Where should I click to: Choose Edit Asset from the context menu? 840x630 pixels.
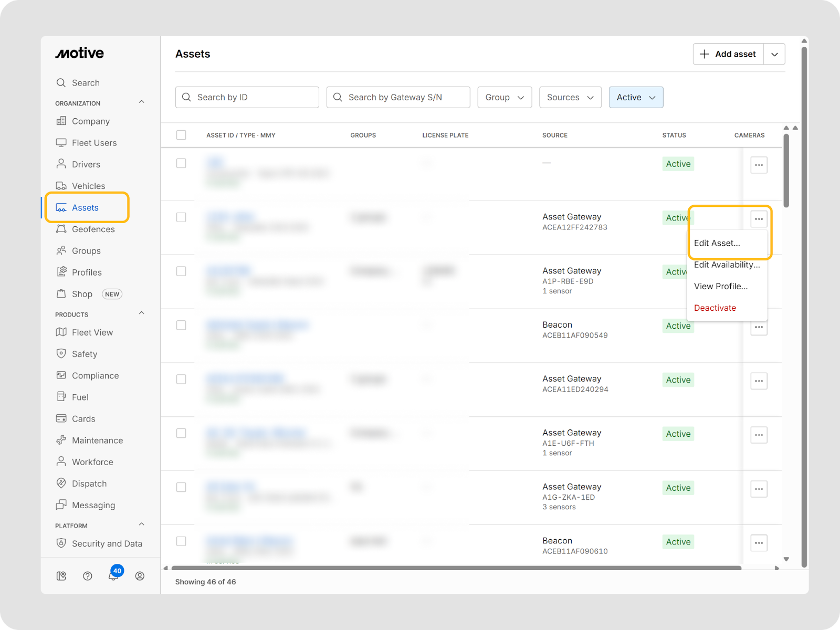click(717, 243)
